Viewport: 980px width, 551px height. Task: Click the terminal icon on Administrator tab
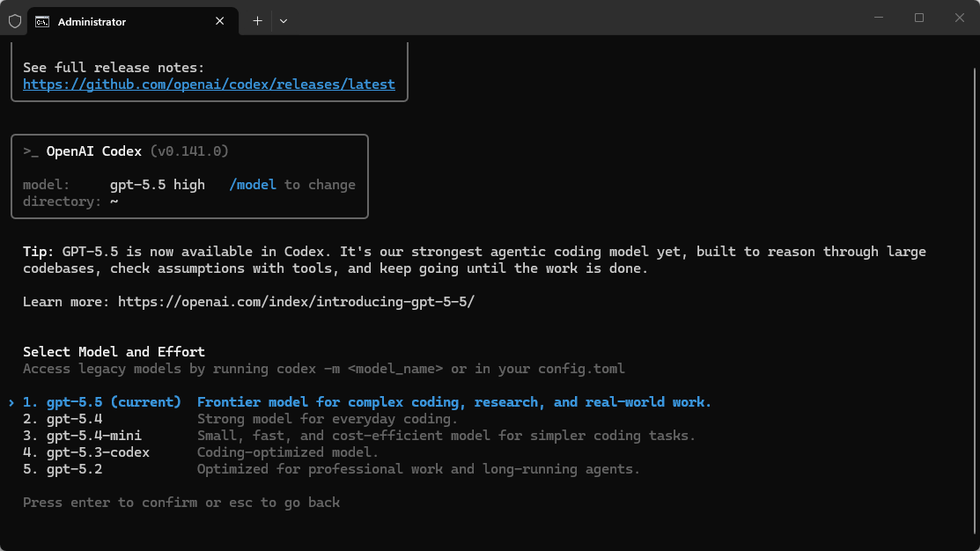pos(42,22)
